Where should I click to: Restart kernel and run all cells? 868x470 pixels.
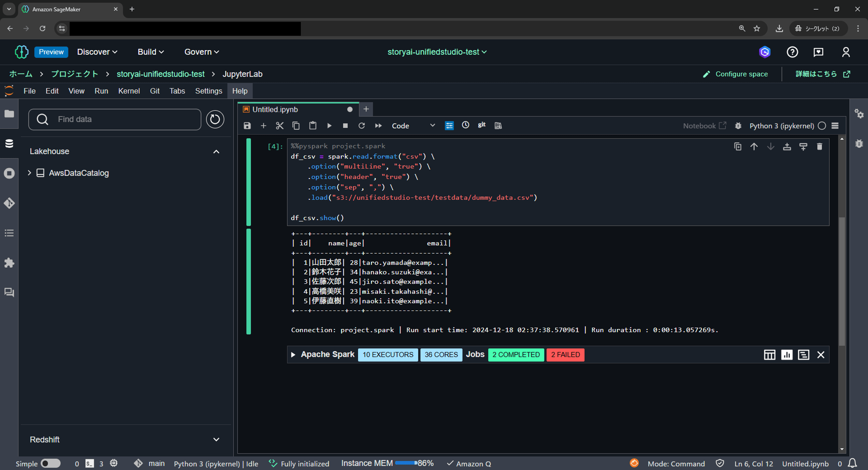point(378,126)
